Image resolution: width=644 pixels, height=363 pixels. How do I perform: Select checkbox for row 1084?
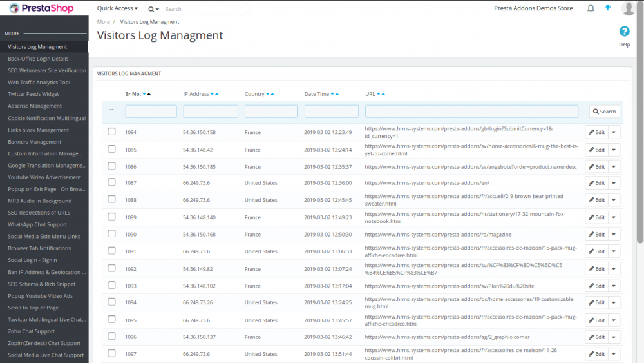point(111,132)
